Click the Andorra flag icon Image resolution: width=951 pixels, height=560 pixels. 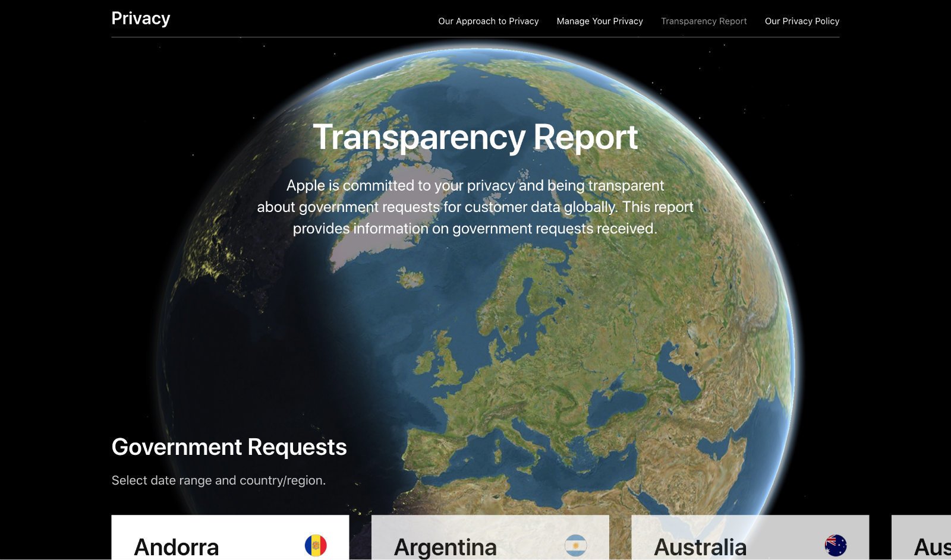pos(316,545)
